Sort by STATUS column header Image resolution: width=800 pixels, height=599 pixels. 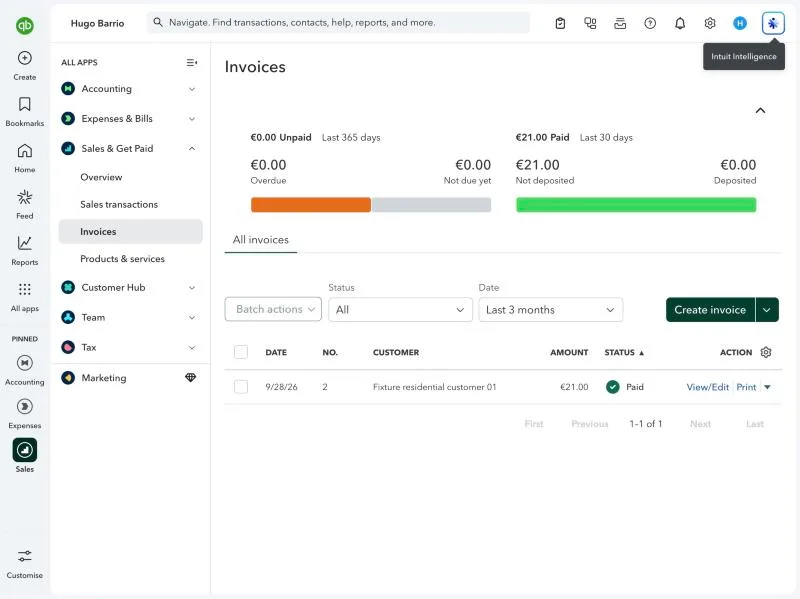click(624, 352)
